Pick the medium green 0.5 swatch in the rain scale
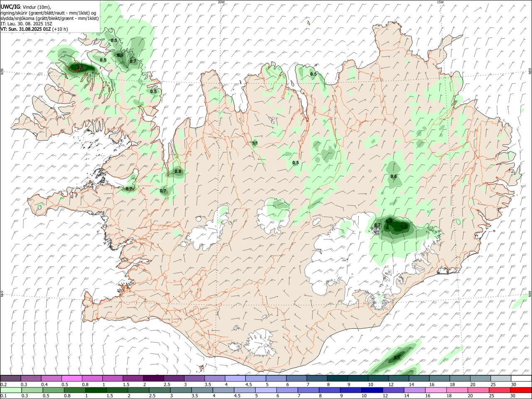 coord(53,390)
